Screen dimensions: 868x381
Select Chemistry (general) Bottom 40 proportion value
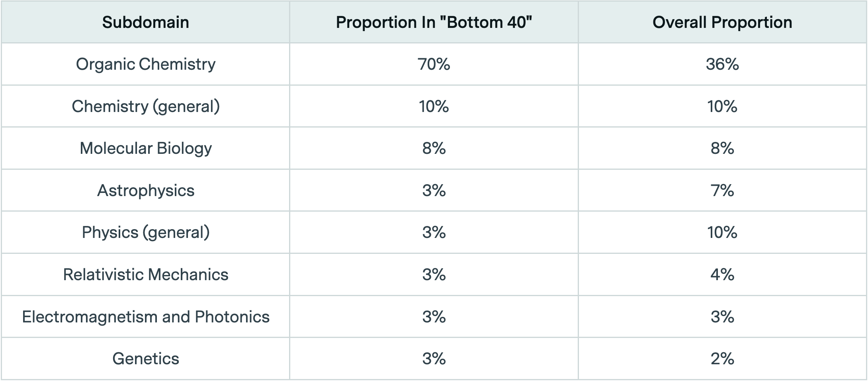click(x=434, y=106)
